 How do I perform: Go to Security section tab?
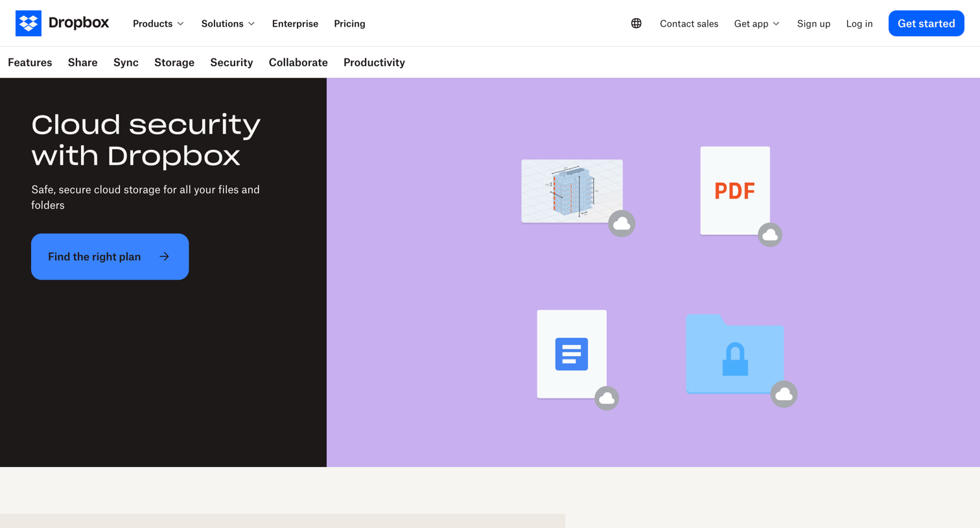pos(231,62)
